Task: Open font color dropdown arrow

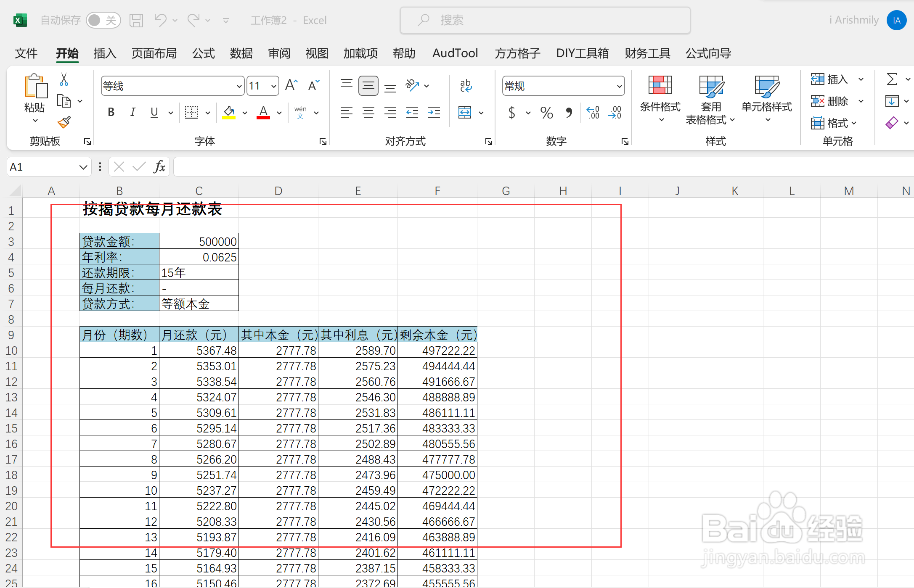Action: tap(279, 113)
